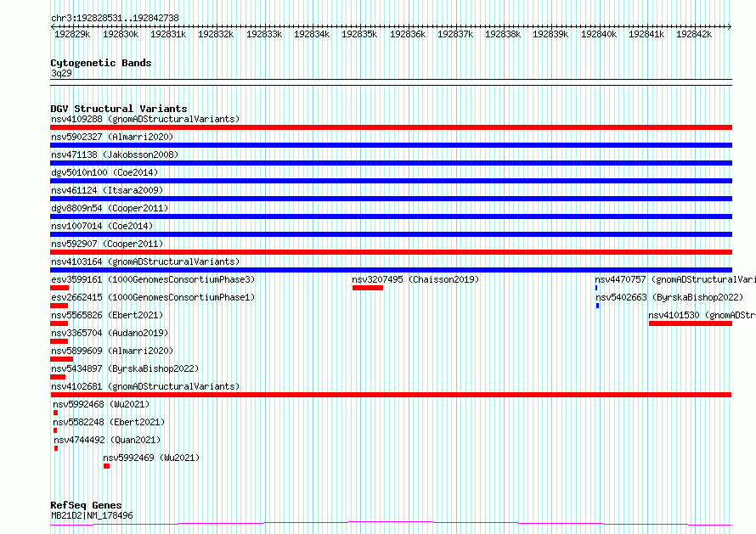Click the Cytogenetic Bands track title
This screenshot has height=534, width=756.
(101, 63)
